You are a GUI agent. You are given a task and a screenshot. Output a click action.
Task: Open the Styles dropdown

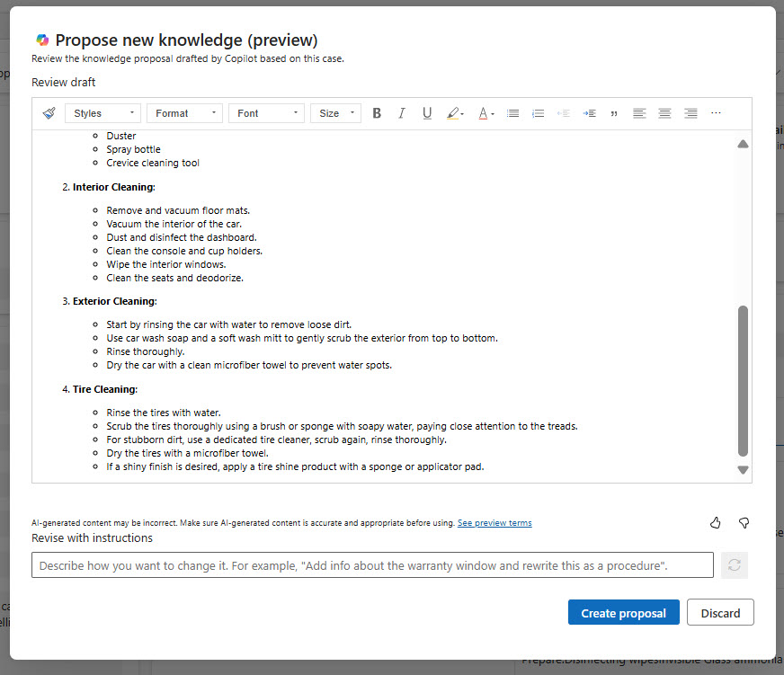coord(103,113)
